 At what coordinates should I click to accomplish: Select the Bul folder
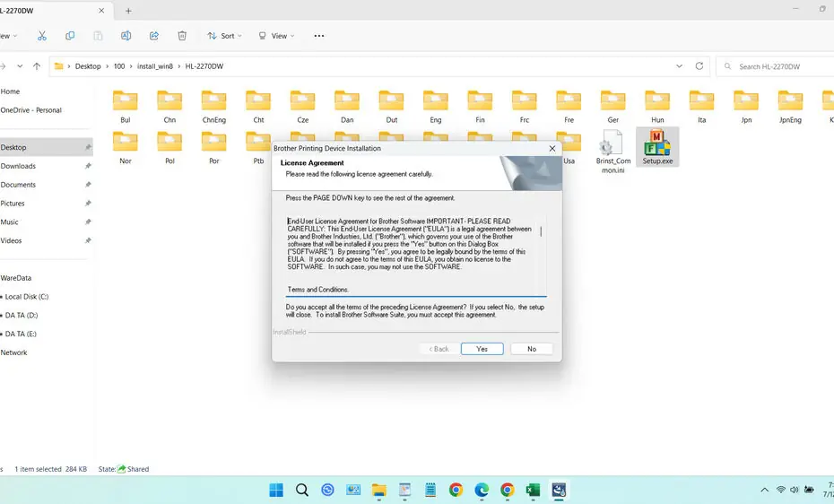point(125,107)
